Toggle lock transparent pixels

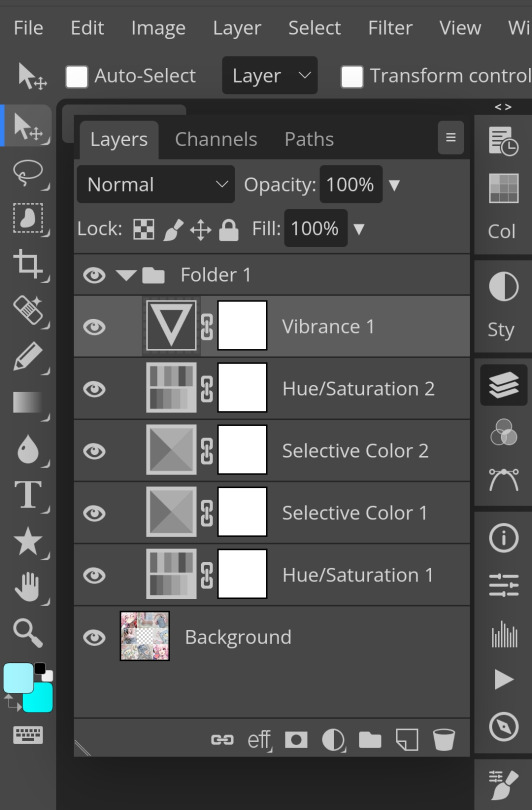144,229
